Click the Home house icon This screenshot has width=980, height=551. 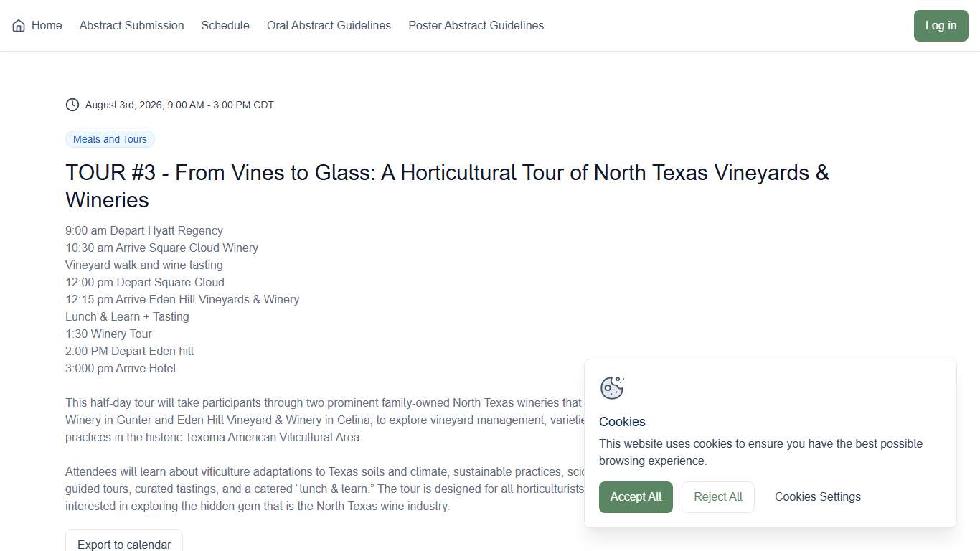[19, 26]
